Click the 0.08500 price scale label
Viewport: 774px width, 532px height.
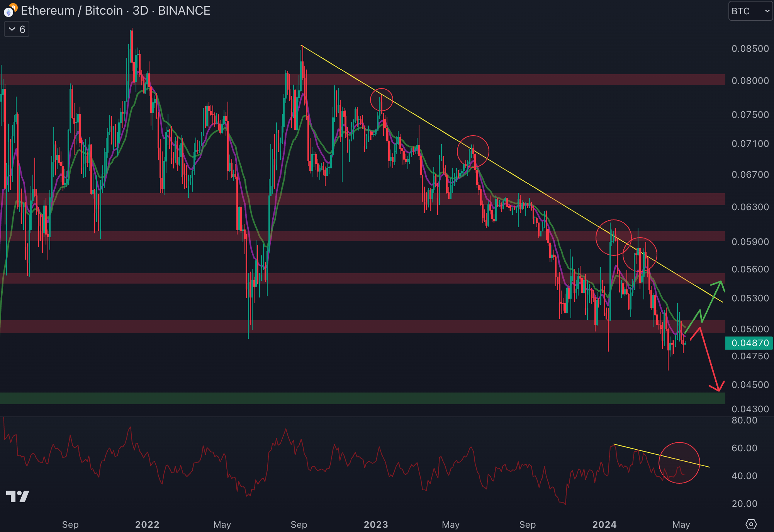[750, 49]
